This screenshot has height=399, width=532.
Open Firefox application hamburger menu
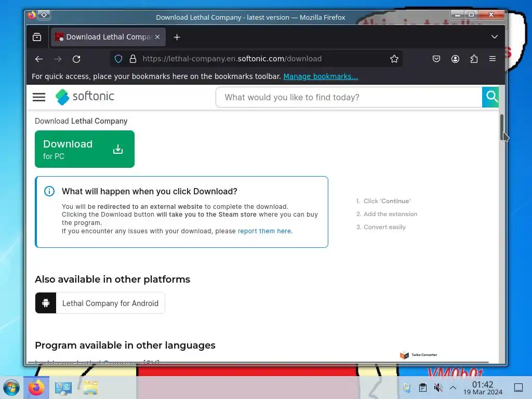tap(493, 59)
